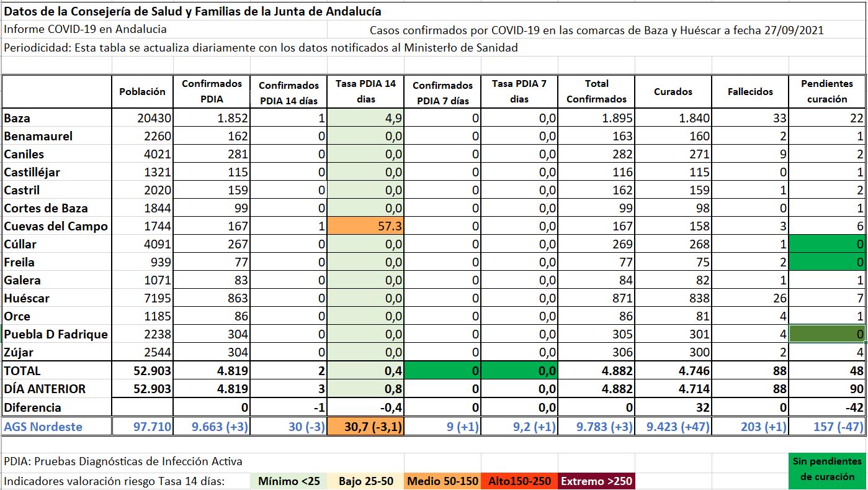This screenshot has height=490, width=868.
Task: Select the Pendientes curación column header
Action: [827, 91]
